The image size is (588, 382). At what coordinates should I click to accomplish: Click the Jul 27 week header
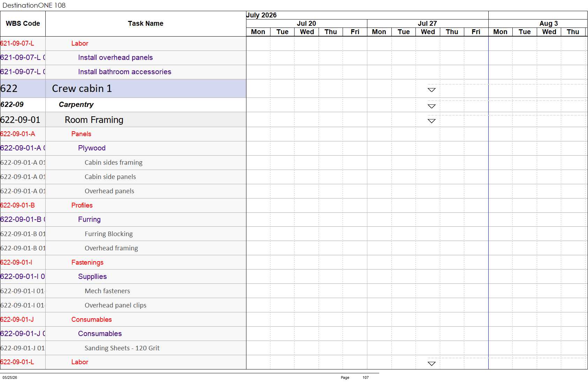click(427, 23)
